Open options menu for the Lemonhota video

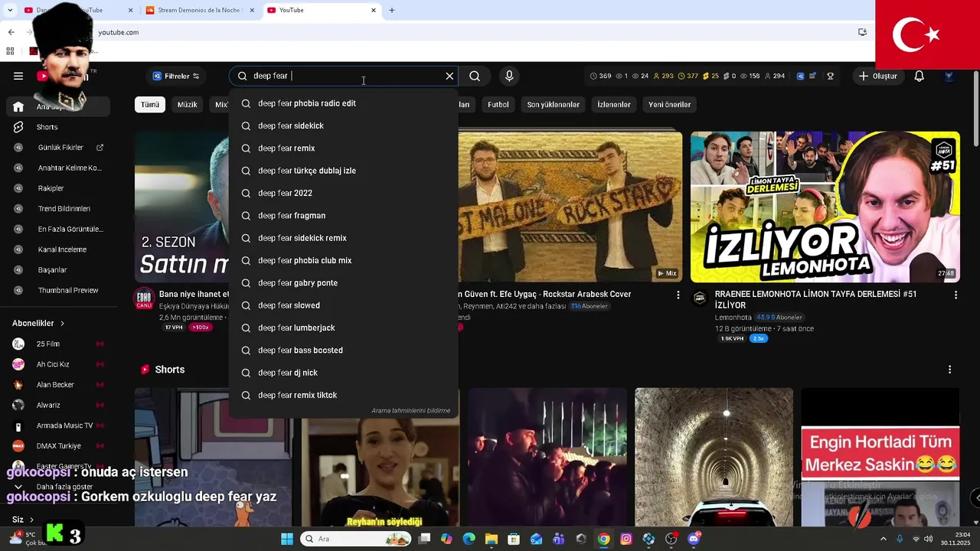tap(955, 295)
